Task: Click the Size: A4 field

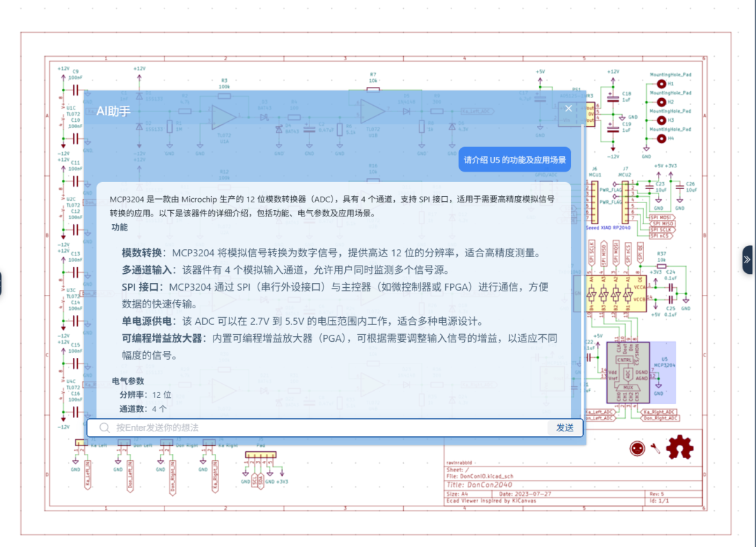Action: click(x=458, y=494)
